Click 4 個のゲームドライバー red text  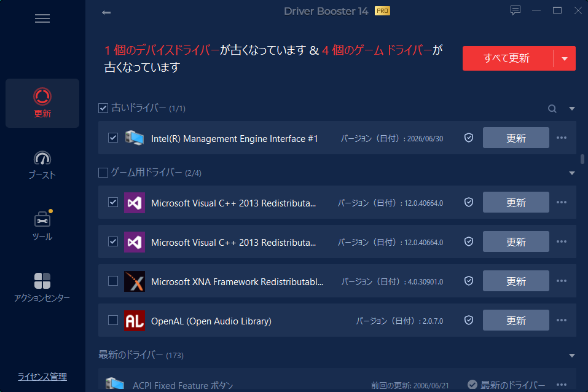(x=377, y=50)
